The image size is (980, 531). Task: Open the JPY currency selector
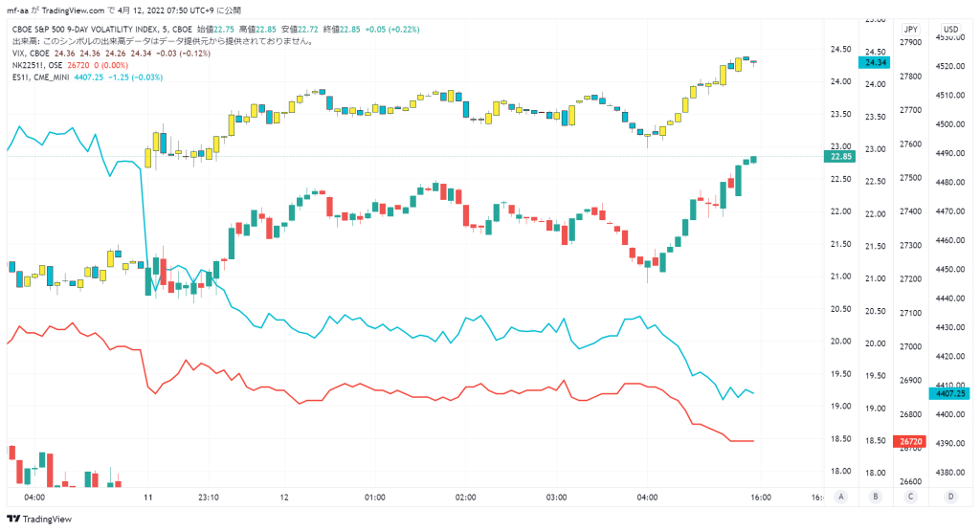[x=911, y=30]
